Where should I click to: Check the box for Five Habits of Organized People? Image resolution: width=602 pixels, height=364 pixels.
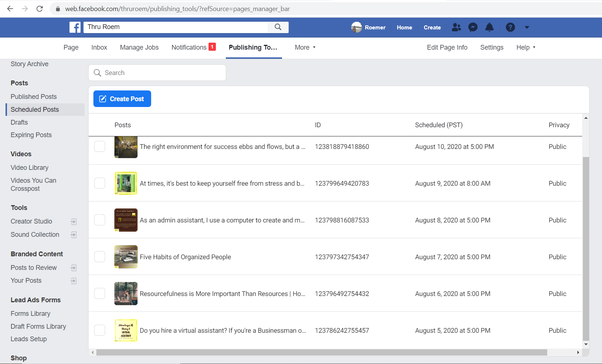point(100,257)
